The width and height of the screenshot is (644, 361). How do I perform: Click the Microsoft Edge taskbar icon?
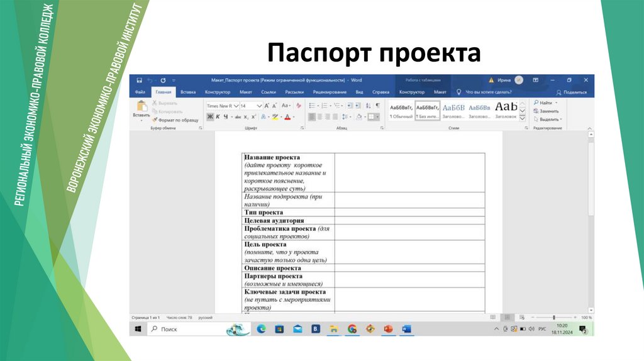pyautogui.click(x=261, y=329)
